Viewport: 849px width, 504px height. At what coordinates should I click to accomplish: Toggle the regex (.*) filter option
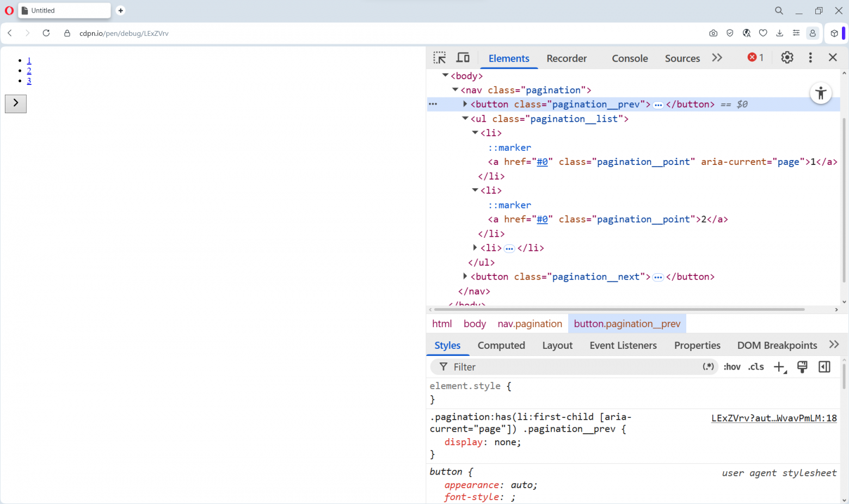[x=708, y=367]
